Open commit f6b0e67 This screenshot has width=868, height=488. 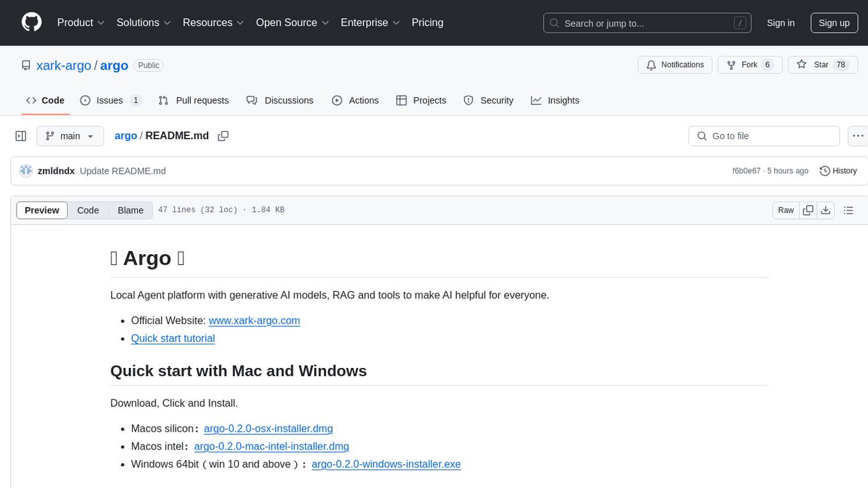tap(747, 171)
